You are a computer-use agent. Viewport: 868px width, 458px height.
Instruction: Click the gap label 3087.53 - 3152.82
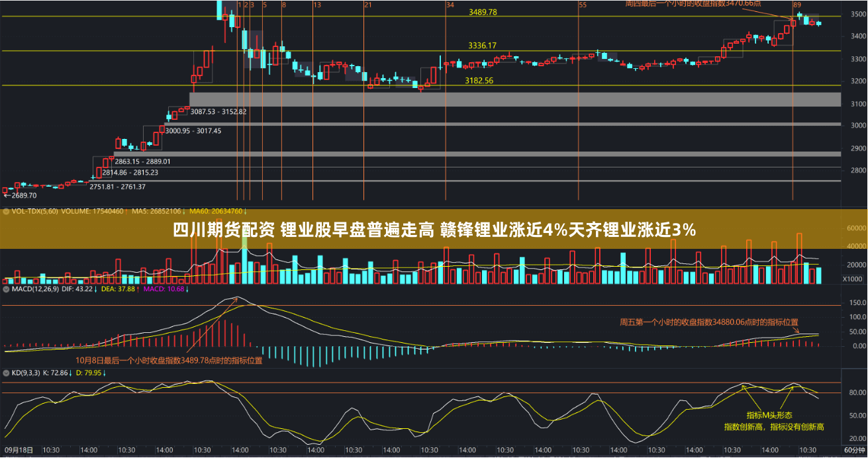(x=218, y=112)
